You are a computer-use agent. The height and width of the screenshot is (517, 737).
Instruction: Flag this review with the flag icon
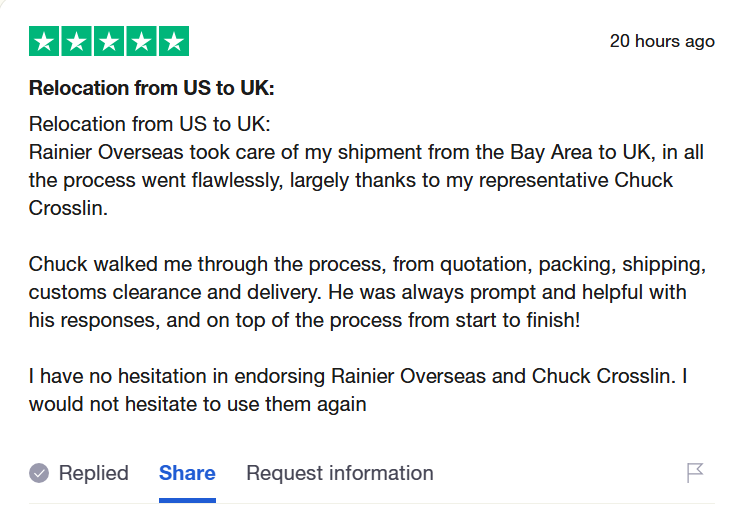click(695, 473)
